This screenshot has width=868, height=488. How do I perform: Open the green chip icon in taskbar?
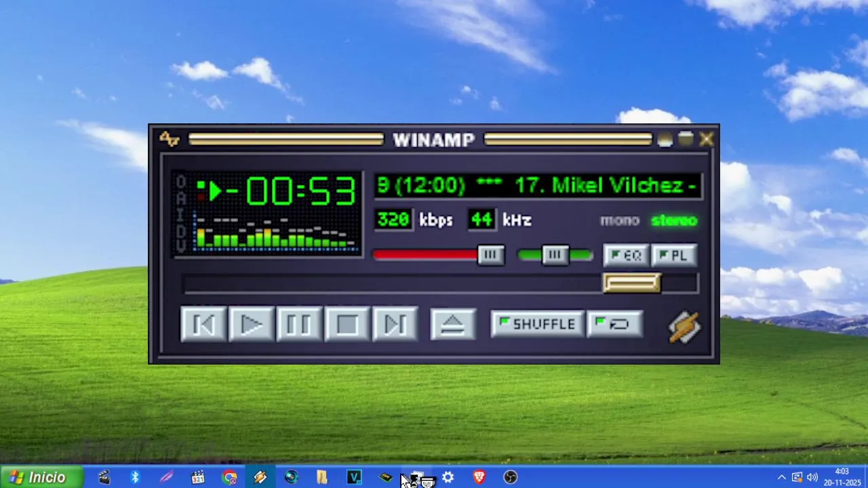tap(385, 477)
